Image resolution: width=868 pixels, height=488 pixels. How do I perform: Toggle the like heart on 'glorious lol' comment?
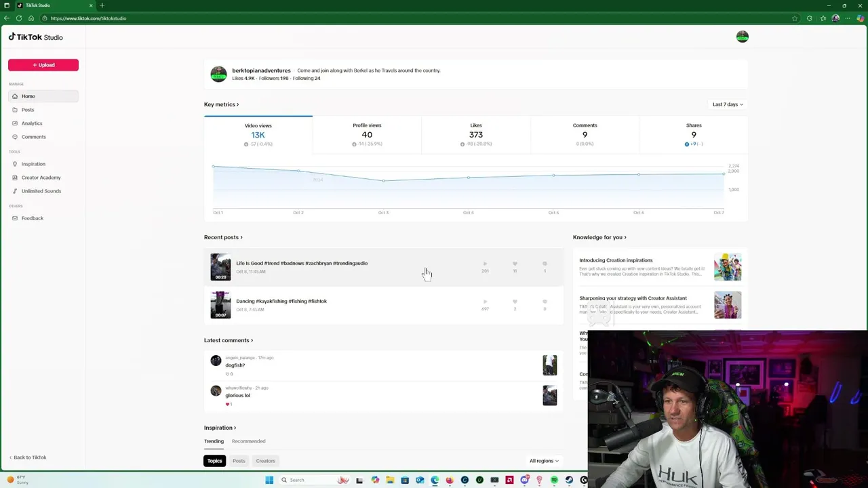[228, 404]
